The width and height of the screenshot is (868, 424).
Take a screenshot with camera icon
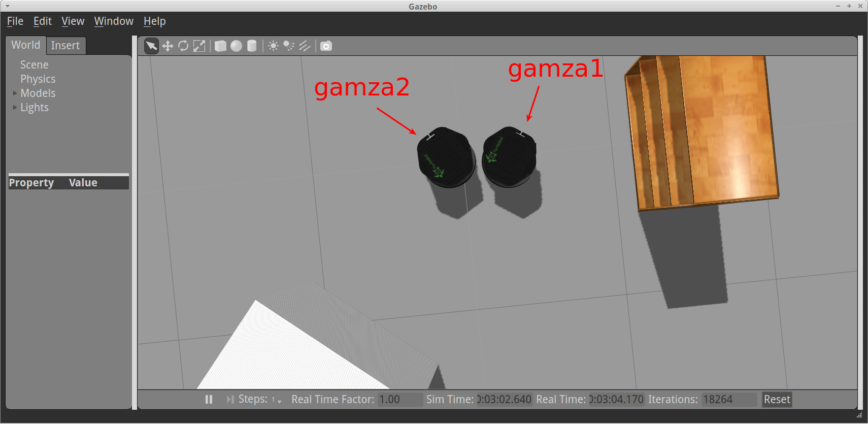click(x=326, y=46)
